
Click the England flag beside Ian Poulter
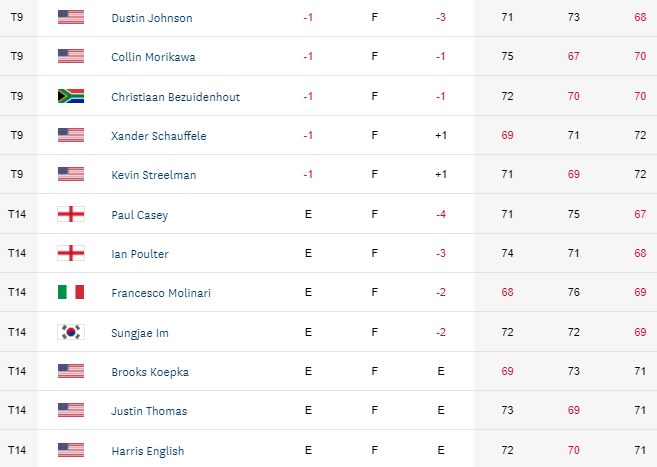[x=71, y=253]
